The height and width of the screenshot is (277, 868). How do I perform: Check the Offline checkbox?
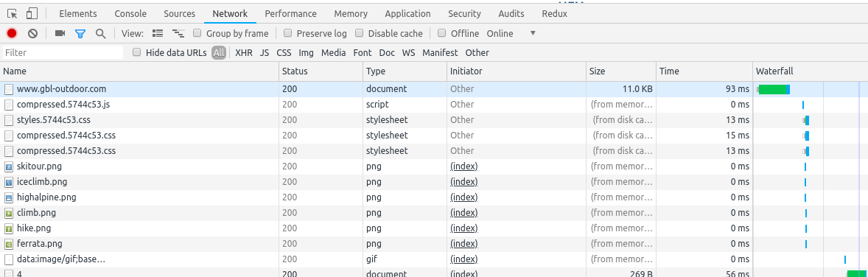pos(442,33)
